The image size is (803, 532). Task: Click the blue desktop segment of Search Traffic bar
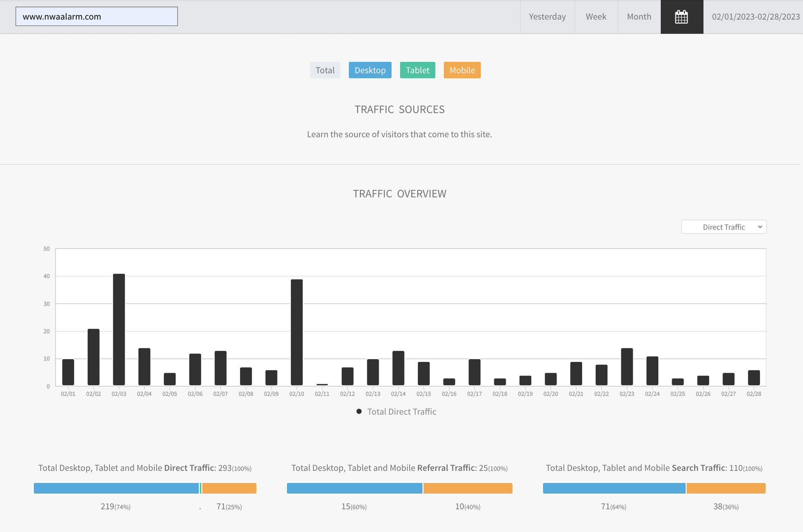point(614,488)
